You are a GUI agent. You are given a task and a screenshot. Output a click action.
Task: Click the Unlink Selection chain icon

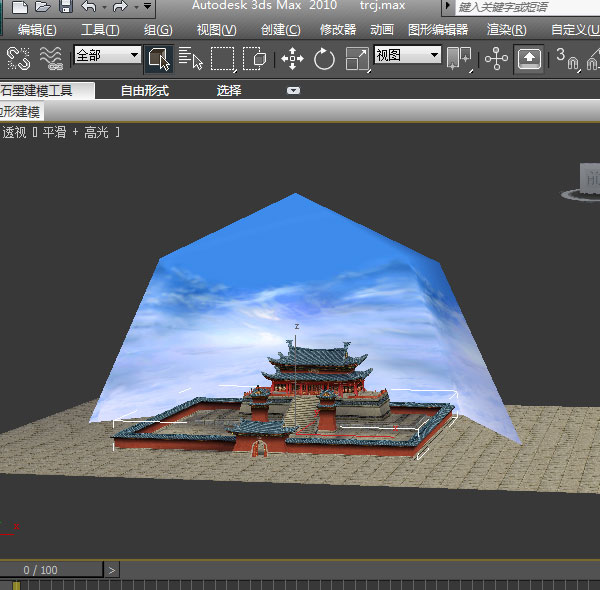point(18,59)
